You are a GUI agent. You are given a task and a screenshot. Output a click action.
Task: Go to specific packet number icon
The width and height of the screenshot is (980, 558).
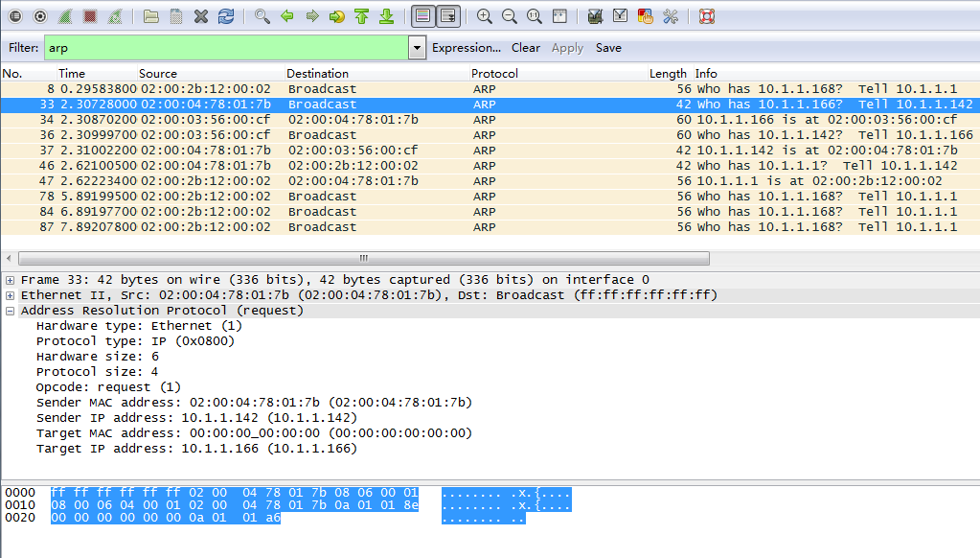[336, 16]
